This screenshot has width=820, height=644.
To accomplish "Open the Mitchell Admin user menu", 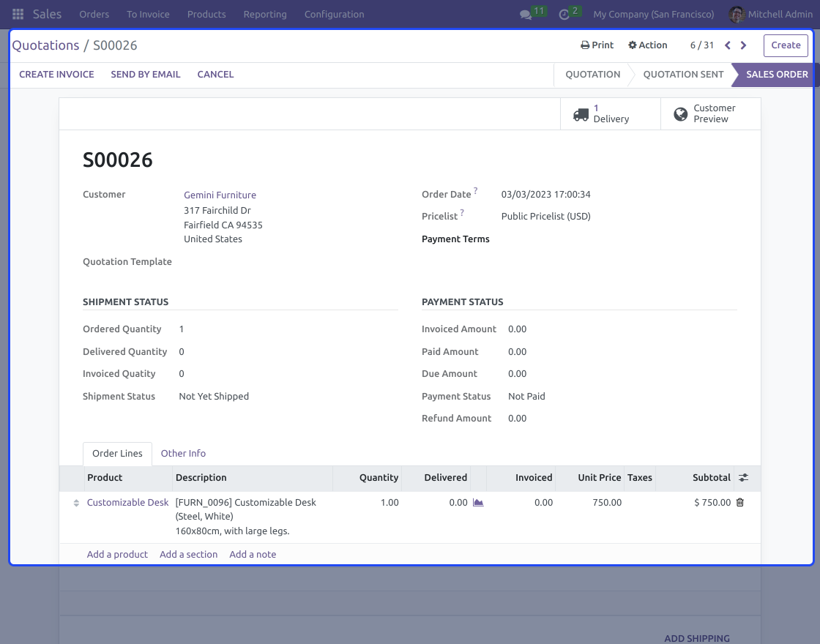I will coord(771,14).
